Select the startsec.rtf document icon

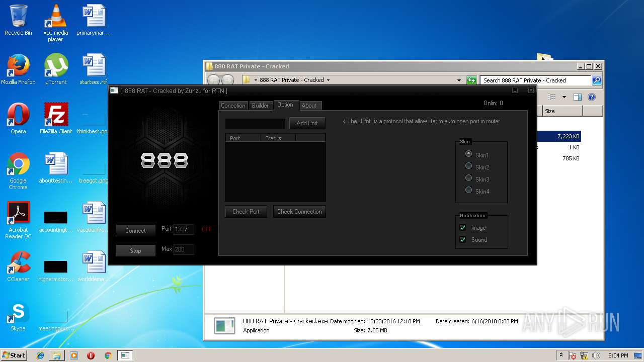94,69
